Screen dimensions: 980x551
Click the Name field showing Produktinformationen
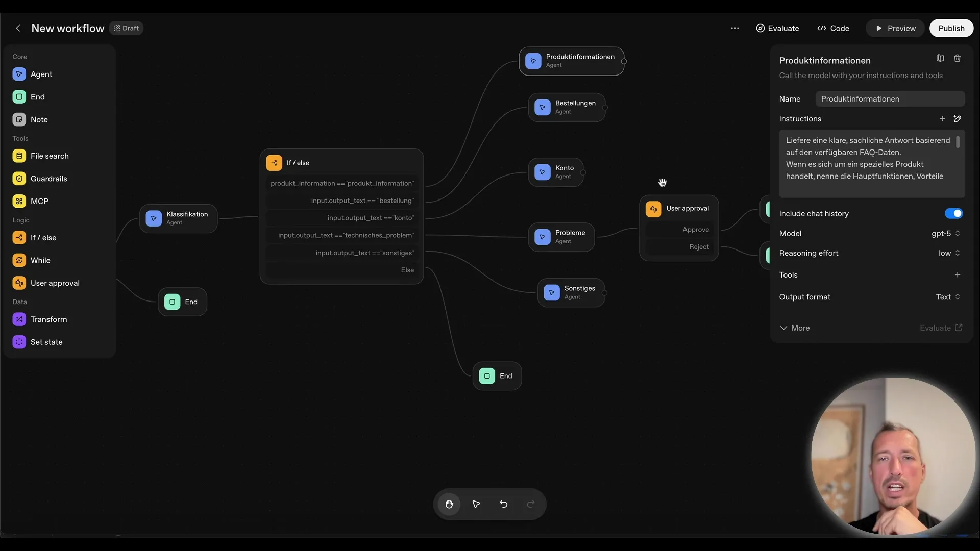pos(890,98)
